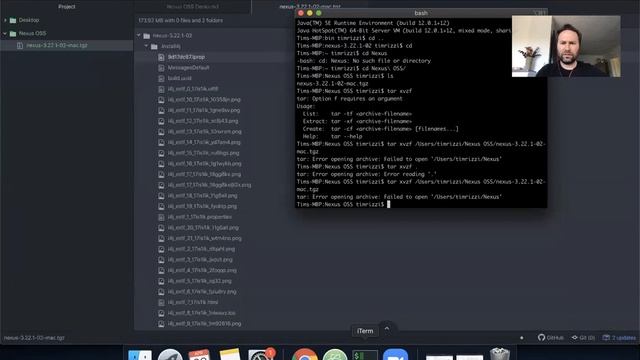Click inside the bash terminal window

pos(421,113)
